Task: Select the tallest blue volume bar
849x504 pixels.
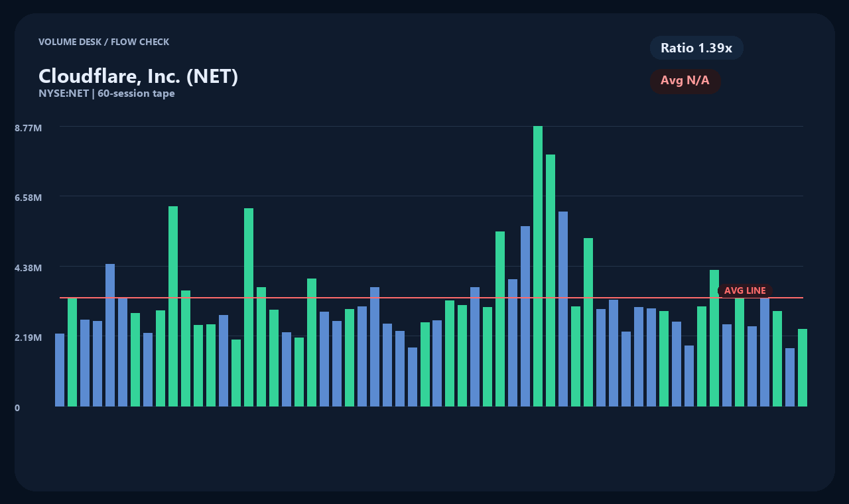Action: tap(563, 309)
